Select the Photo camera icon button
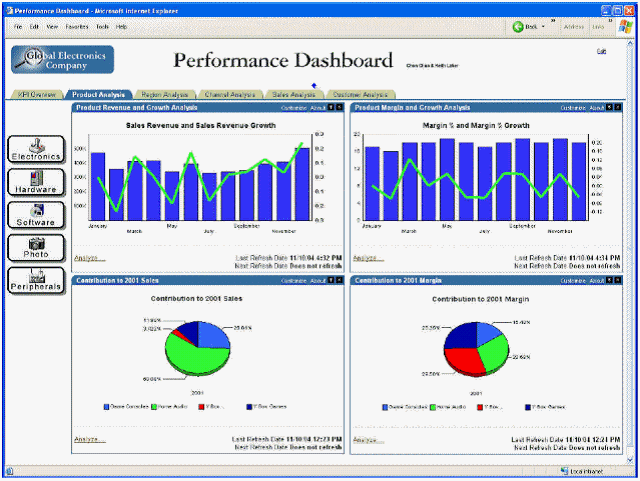This screenshot has height=481, width=640. coord(36,247)
